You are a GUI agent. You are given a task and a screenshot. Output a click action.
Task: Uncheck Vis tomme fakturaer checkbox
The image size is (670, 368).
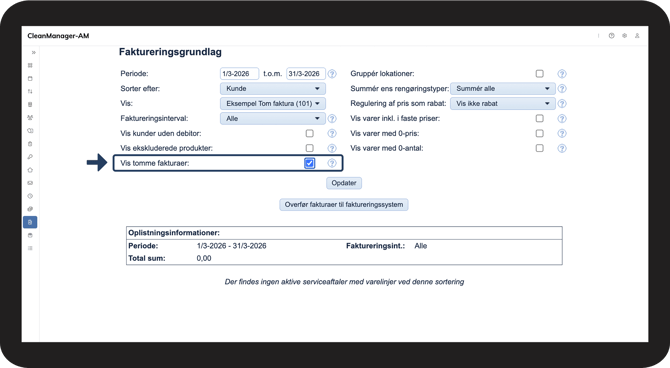tap(310, 163)
